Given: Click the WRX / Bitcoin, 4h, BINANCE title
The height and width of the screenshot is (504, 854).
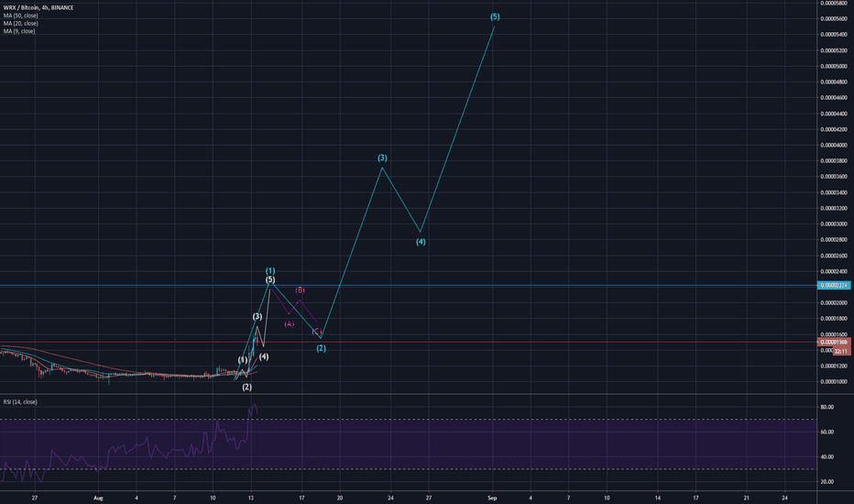Looking at the screenshot, I should (x=38, y=7).
